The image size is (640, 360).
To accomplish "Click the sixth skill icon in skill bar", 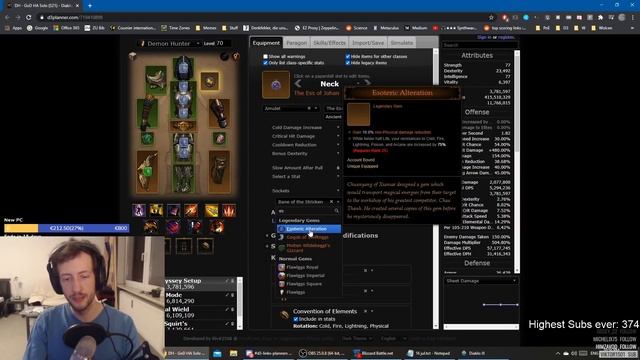I will click(x=229, y=210).
